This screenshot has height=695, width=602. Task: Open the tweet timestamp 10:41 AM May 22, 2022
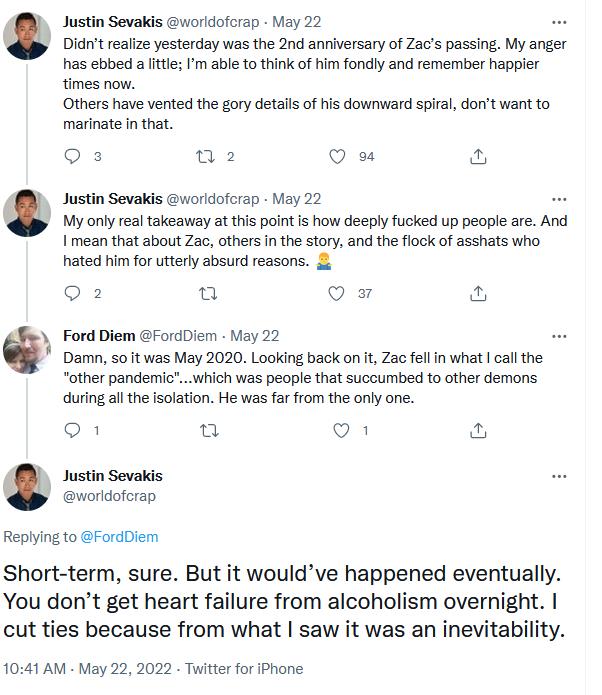click(87, 669)
